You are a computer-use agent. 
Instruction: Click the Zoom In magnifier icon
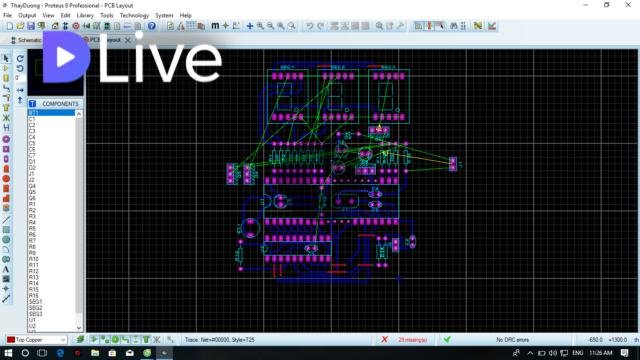[x=260, y=26]
